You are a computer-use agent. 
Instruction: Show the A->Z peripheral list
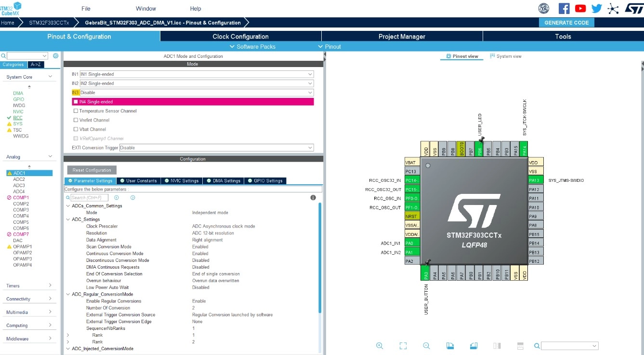pyautogui.click(x=35, y=65)
